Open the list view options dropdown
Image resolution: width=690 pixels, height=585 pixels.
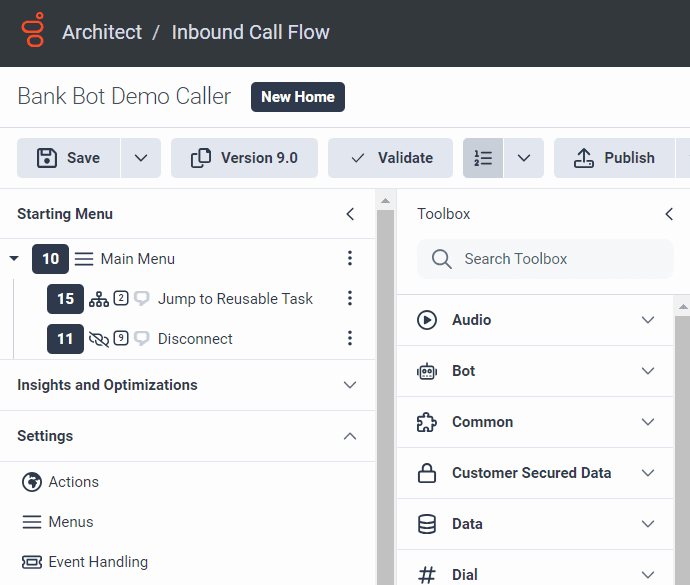524,158
